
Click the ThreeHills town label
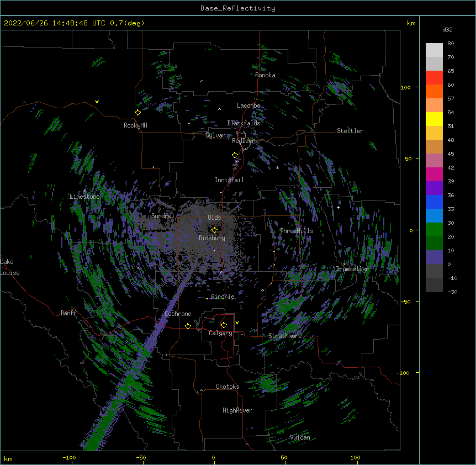click(297, 231)
